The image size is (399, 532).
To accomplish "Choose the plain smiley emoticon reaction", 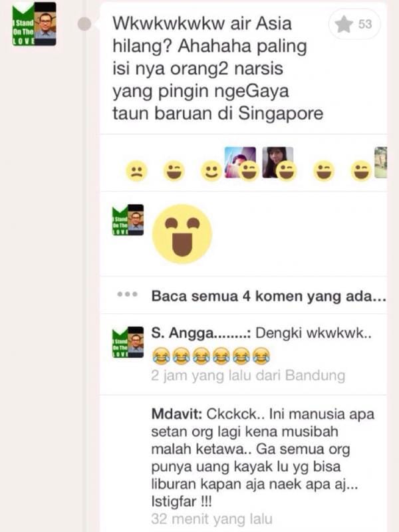I will [211, 171].
